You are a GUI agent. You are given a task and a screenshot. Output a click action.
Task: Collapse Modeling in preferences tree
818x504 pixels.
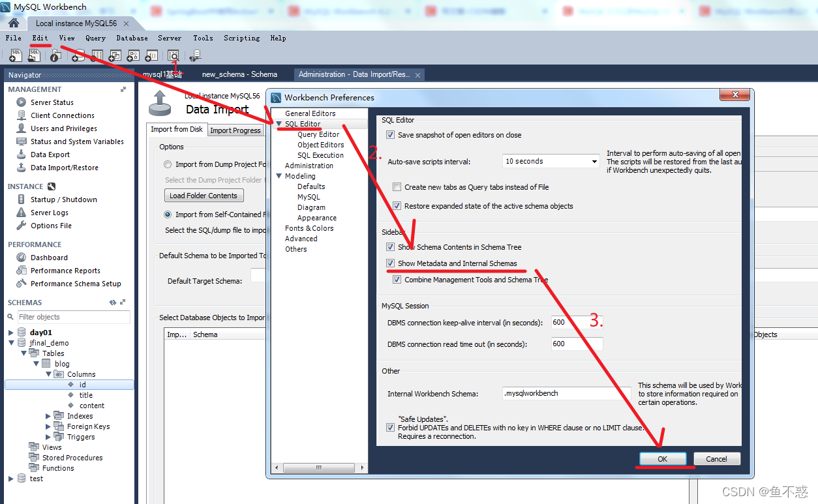coord(279,176)
